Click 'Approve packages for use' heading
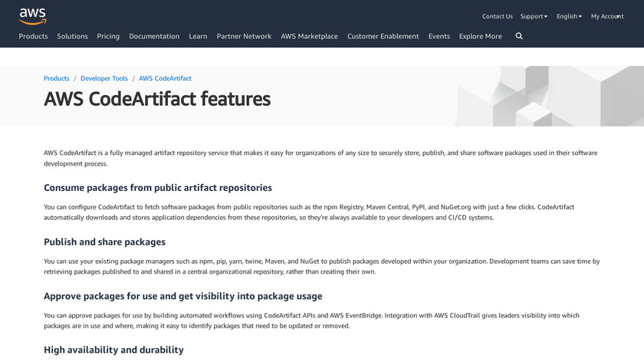 [x=182, y=296]
